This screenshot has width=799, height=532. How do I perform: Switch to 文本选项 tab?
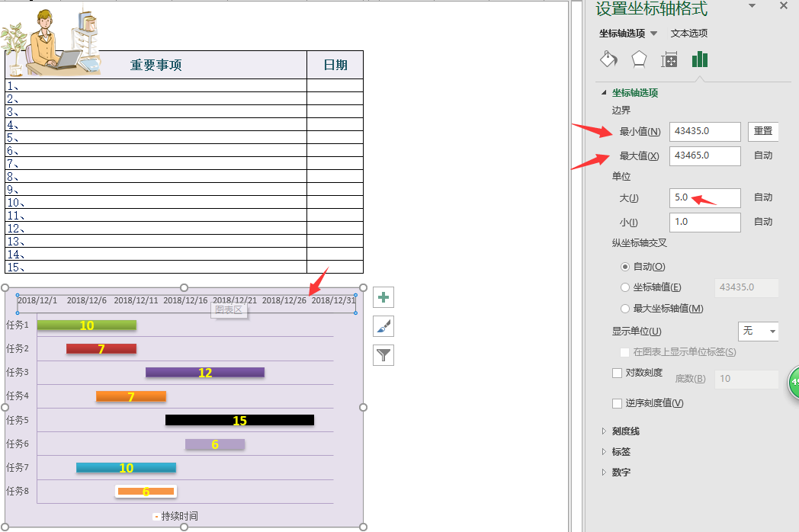(x=689, y=33)
